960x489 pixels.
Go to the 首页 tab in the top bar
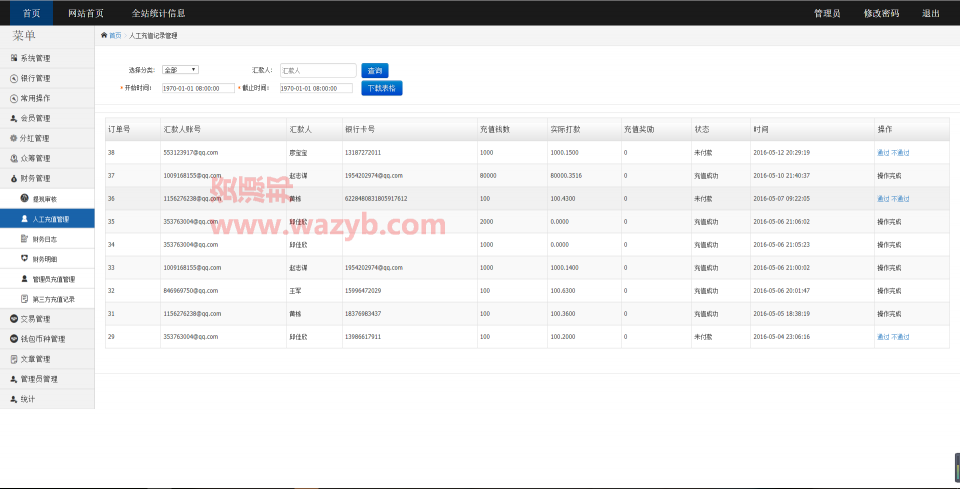coord(31,13)
